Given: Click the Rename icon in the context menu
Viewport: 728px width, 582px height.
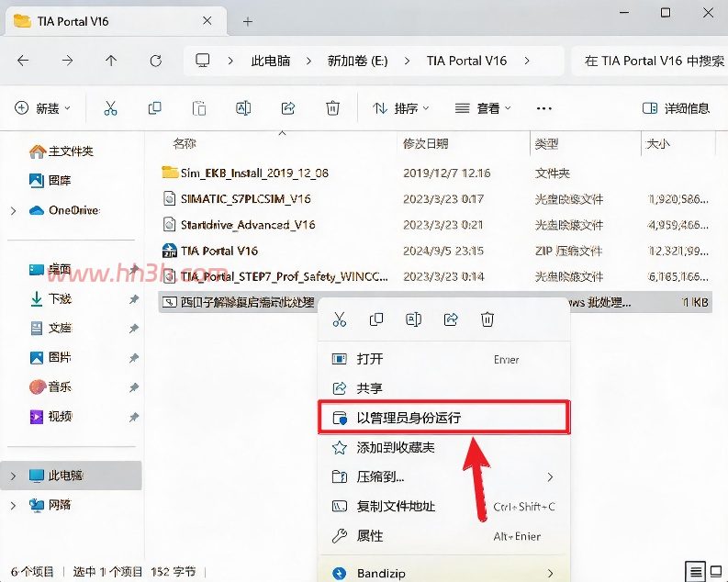Looking at the screenshot, I should 413,319.
